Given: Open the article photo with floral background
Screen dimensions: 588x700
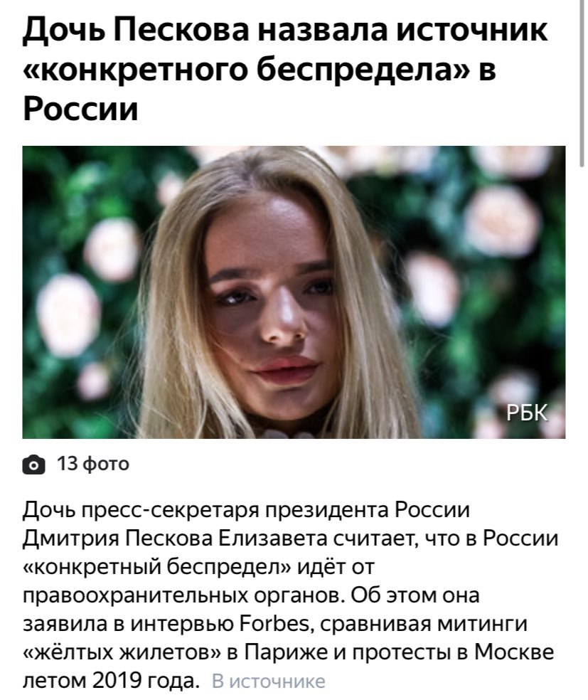Looking at the screenshot, I should tap(294, 292).
